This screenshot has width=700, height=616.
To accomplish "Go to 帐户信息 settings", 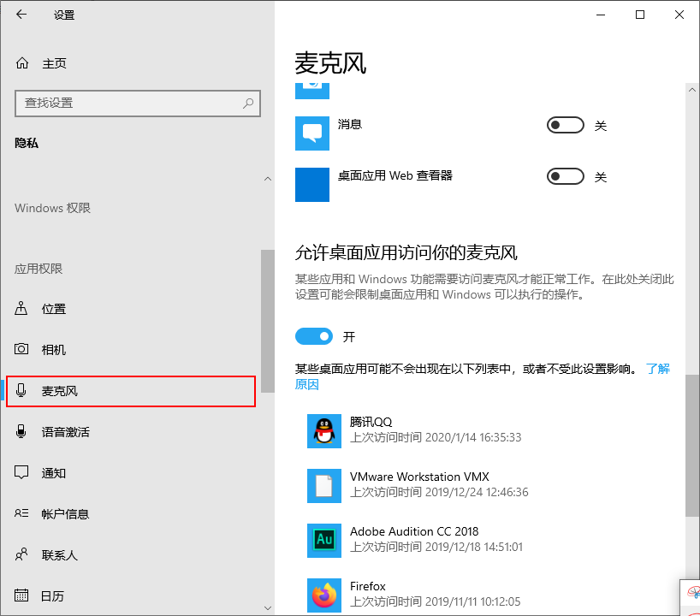I will [x=65, y=514].
